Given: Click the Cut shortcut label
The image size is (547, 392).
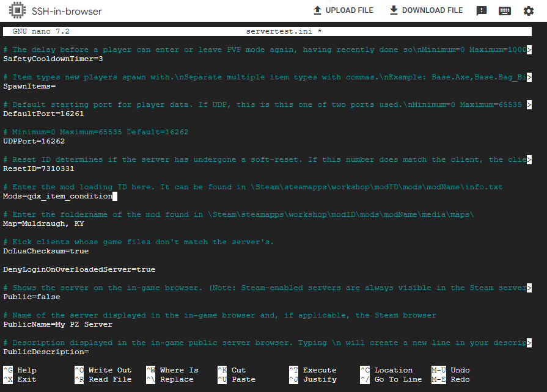Looking at the screenshot, I should (x=238, y=370).
